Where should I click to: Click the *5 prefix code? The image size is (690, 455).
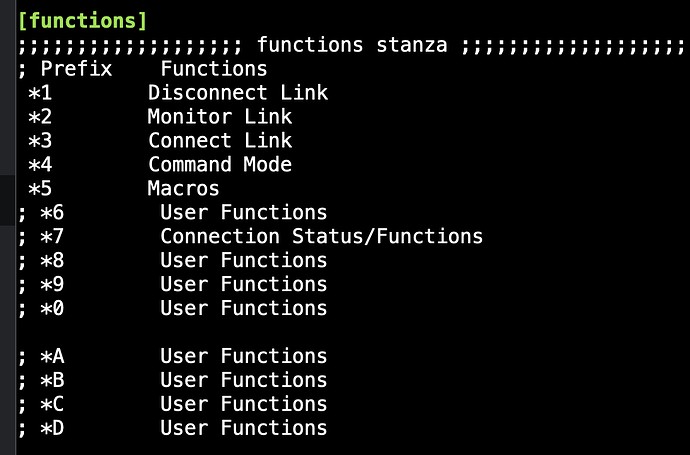pos(40,189)
